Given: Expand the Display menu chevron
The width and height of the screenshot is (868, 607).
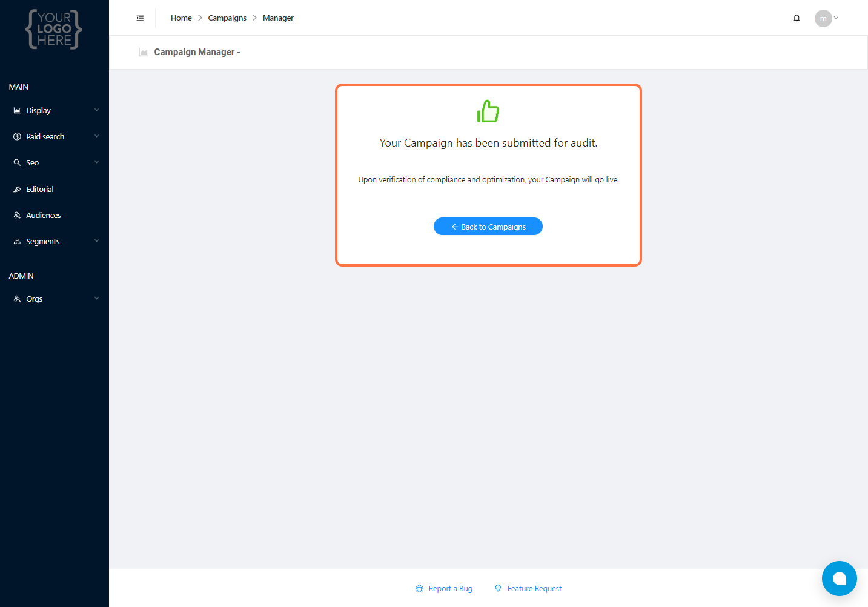Looking at the screenshot, I should point(96,110).
